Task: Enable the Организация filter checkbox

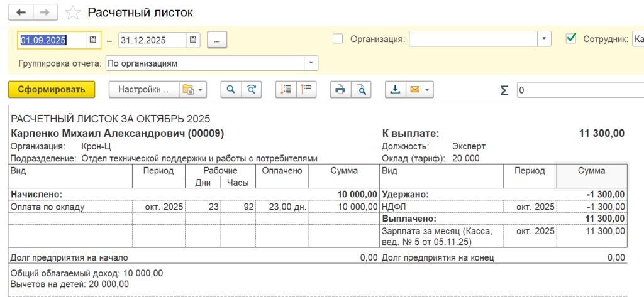Action: click(338, 39)
